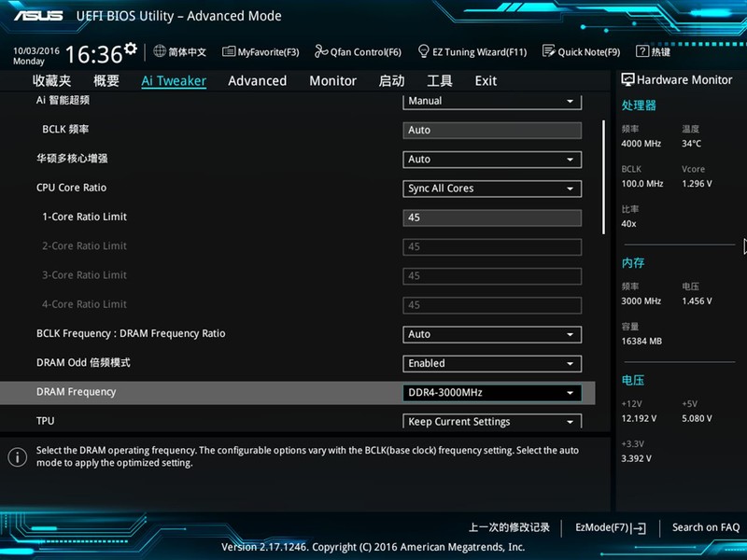Open 华硕多核心增强 Auto dropdown
Image resolution: width=747 pixels, height=560 pixels.
pos(492,160)
